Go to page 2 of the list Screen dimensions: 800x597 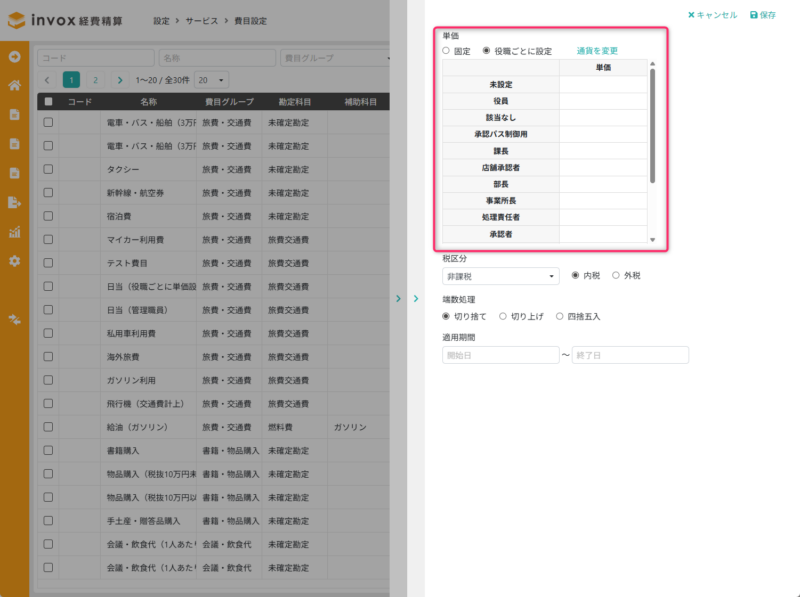(95, 79)
